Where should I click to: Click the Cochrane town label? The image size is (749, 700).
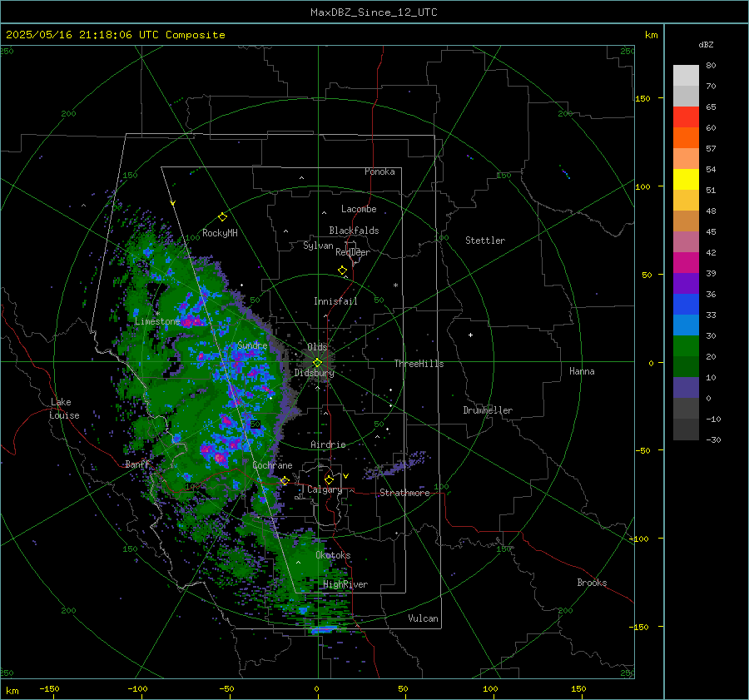point(272,465)
